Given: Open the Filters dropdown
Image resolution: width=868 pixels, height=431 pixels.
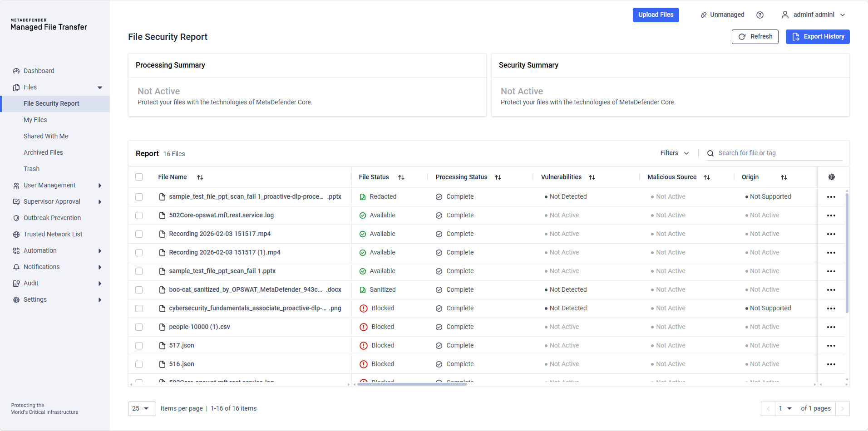Looking at the screenshot, I should pyautogui.click(x=674, y=153).
